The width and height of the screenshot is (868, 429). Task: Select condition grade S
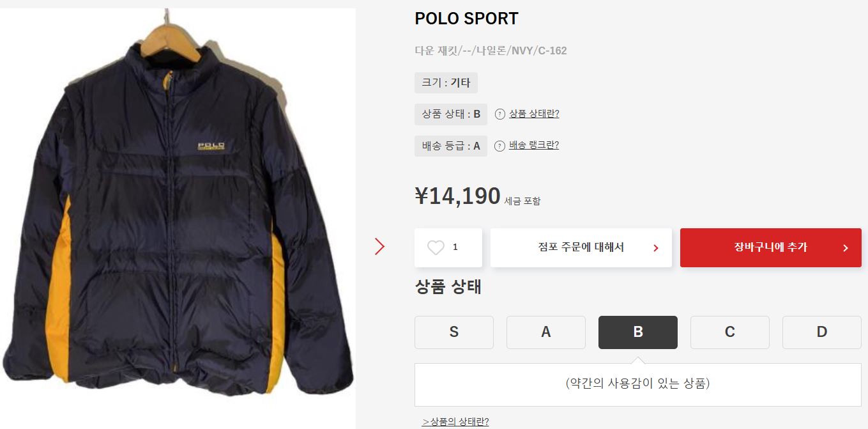[454, 332]
